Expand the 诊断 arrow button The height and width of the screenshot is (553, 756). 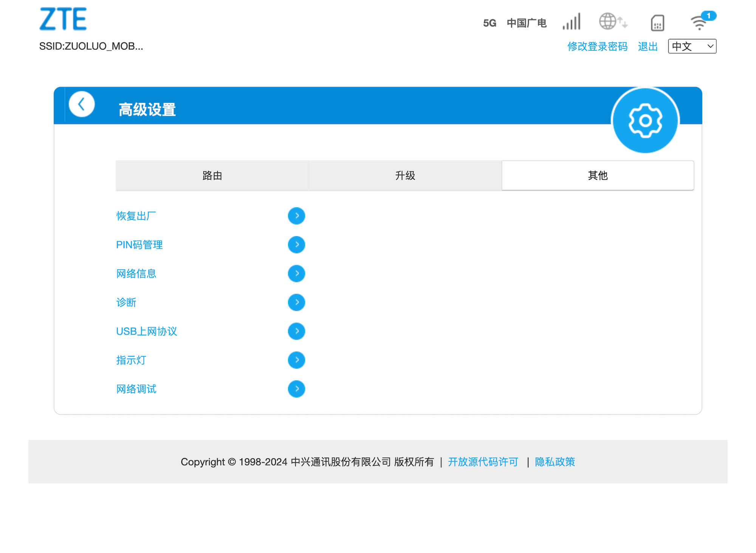coord(296,302)
